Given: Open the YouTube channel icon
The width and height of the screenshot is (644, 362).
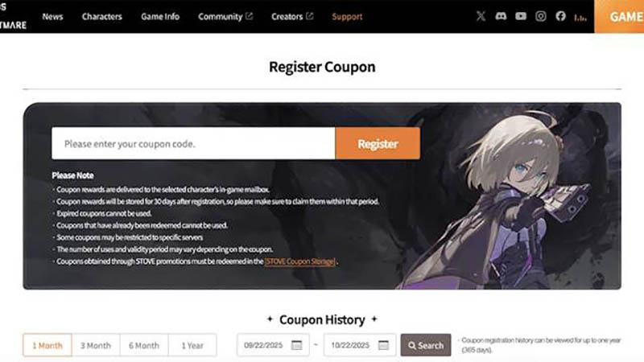Looking at the screenshot, I should pos(521,16).
